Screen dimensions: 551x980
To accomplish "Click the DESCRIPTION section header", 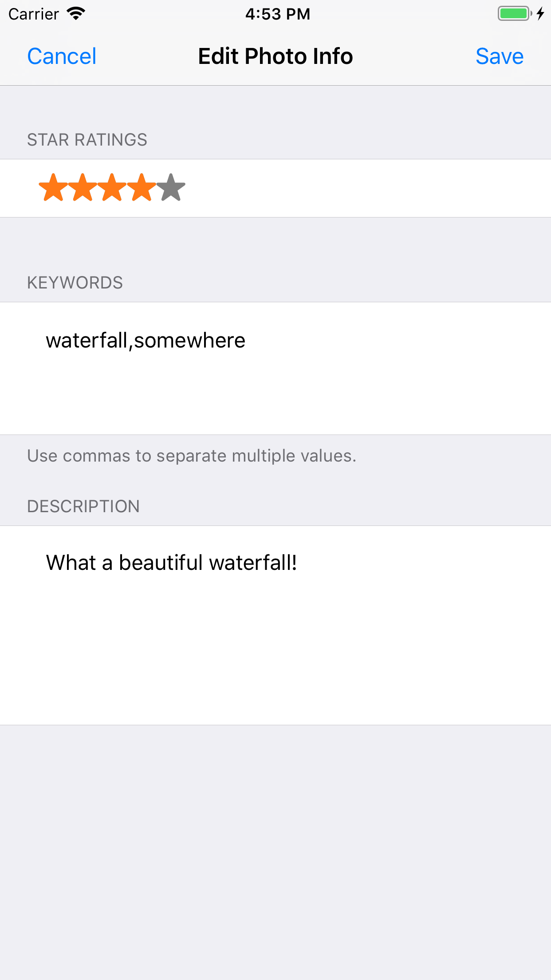I will (83, 506).
